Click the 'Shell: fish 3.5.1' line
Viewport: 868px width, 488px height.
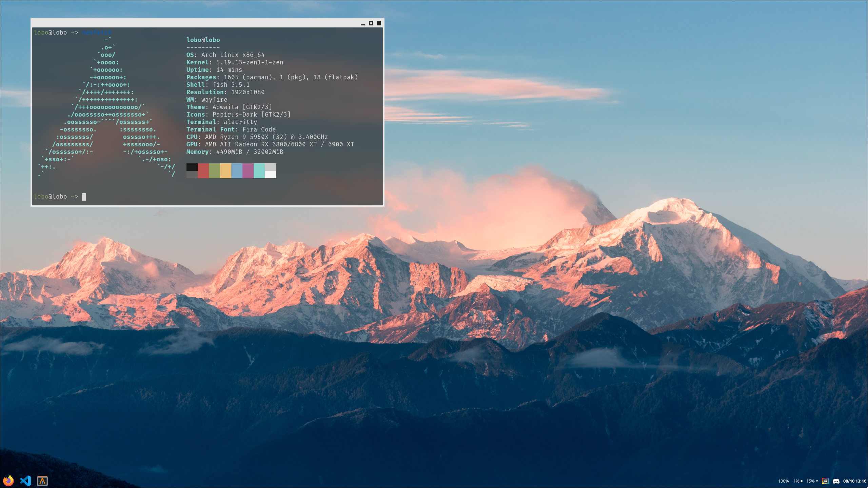[218, 85]
